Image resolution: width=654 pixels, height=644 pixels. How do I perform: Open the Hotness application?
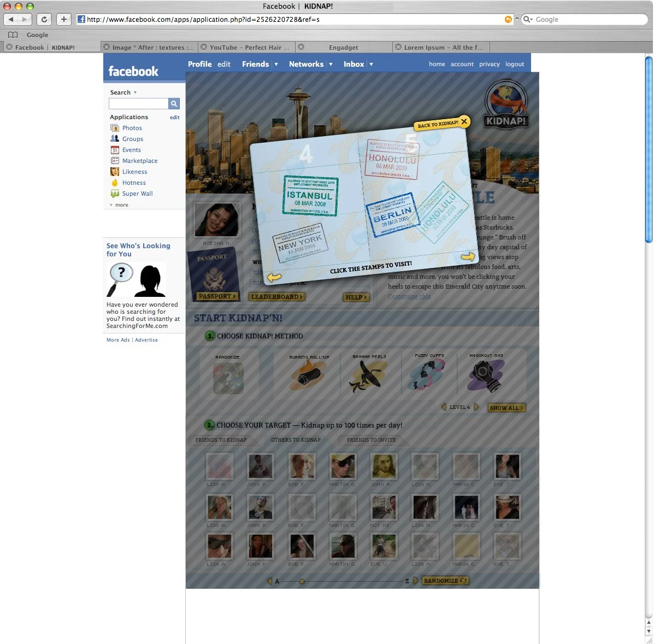point(134,183)
